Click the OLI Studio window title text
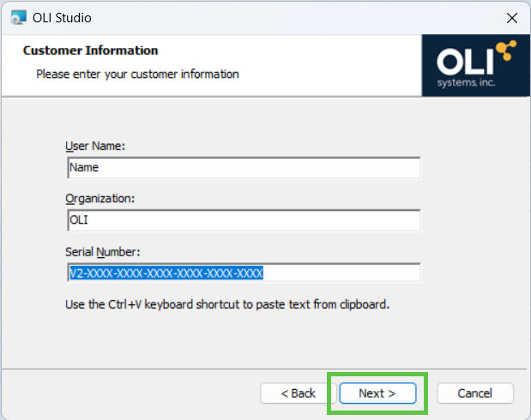This screenshot has height=420, width=531. (62, 18)
